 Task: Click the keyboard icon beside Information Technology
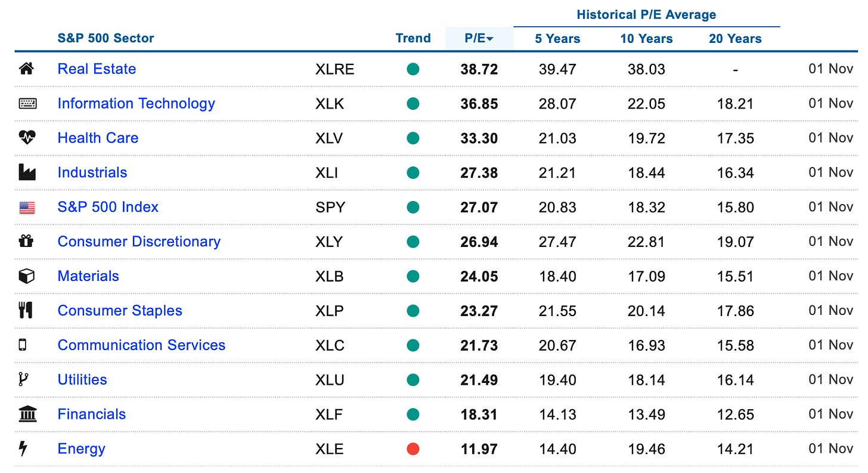pyautogui.click(x=27, y=103)
